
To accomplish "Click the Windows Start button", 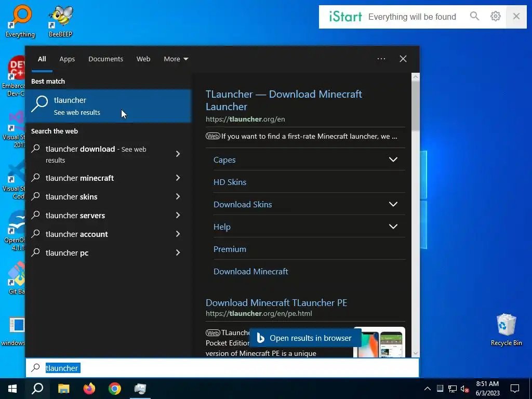I will (12, 389).
